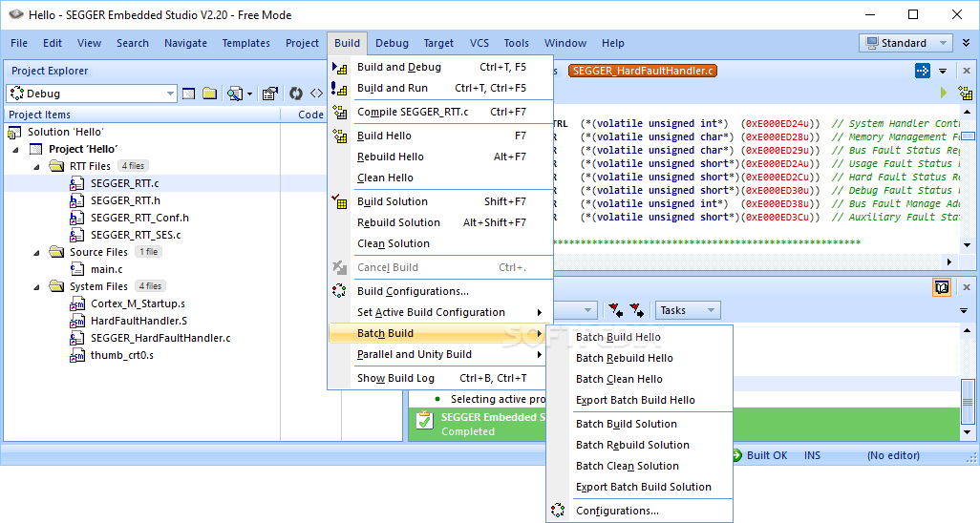
Task: Collapse the Source Files folder
Action: (36, 253)
